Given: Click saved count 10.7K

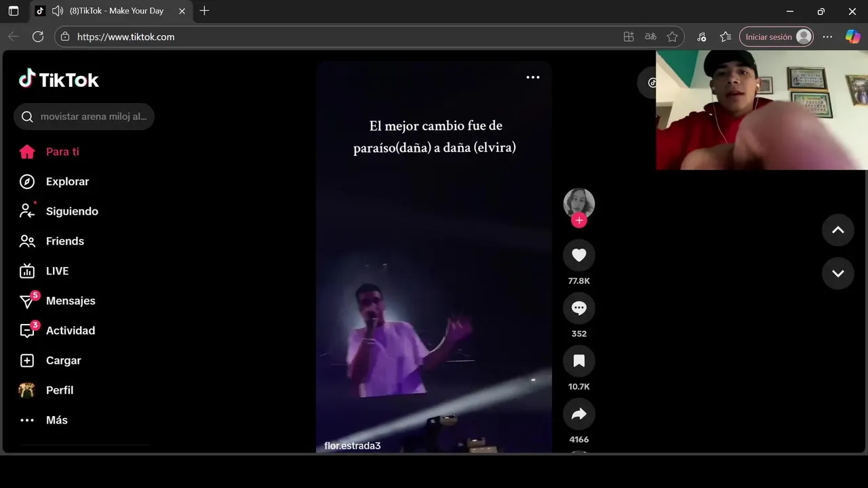Looking at the screenshot, I should pyautogui.click(x=579, y=386).
